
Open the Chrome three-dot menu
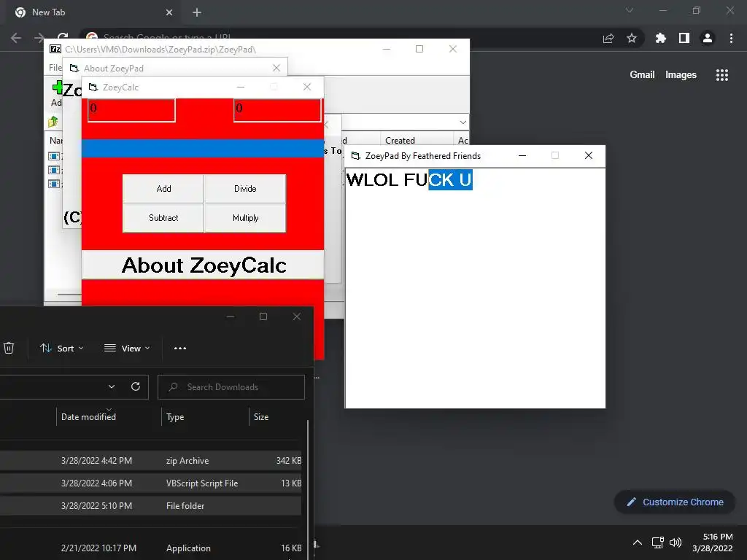tap(731, 38)
